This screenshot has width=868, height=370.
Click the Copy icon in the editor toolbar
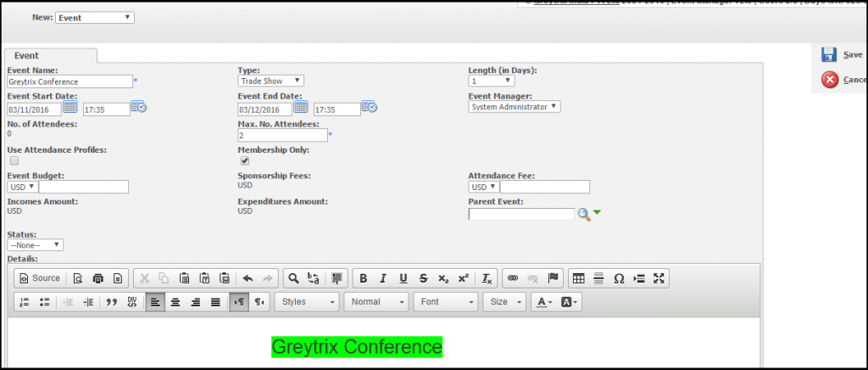164,278
